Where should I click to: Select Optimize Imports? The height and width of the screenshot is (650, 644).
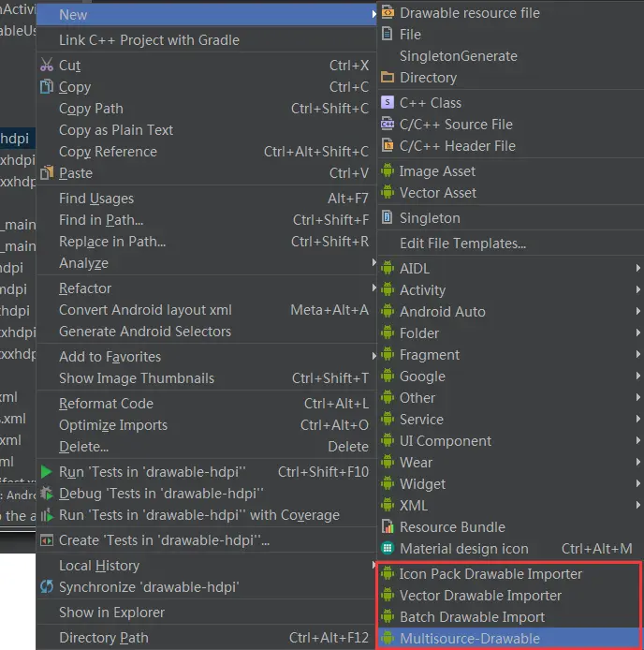206,425
